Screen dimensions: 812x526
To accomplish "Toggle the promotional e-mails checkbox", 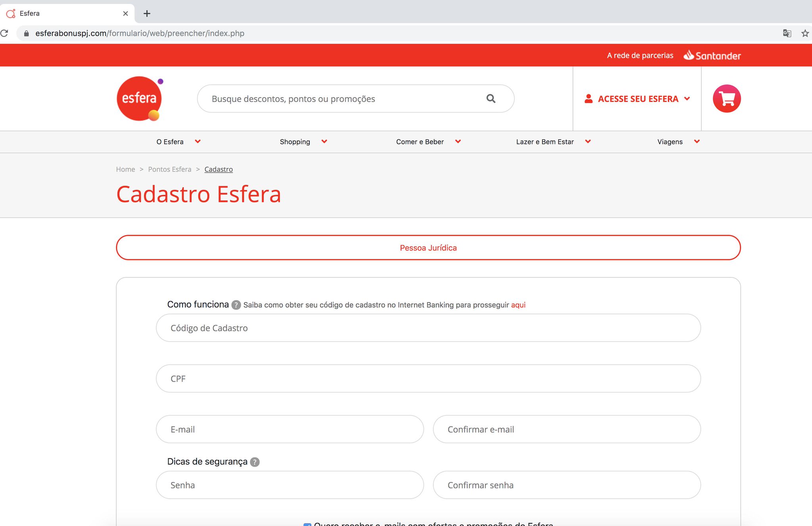I will click(x=307, y=524).
